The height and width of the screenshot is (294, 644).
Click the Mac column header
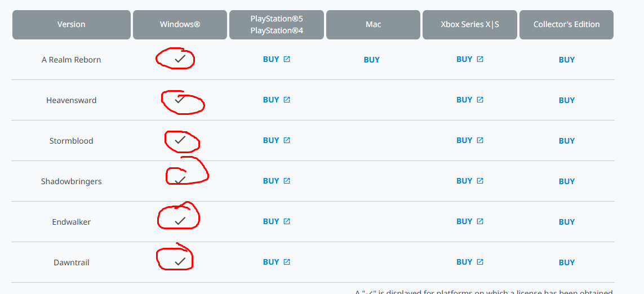coord(373,25)
